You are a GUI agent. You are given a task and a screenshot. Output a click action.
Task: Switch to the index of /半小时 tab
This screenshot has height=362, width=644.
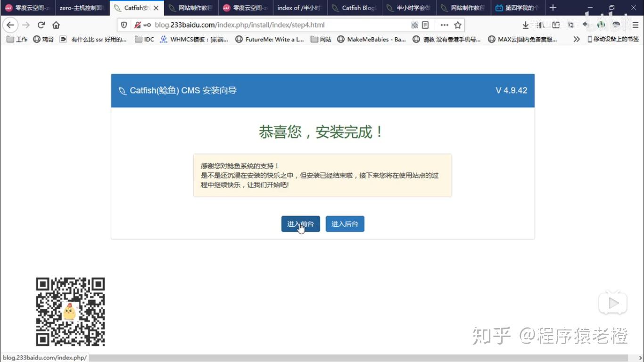point(300,8)
